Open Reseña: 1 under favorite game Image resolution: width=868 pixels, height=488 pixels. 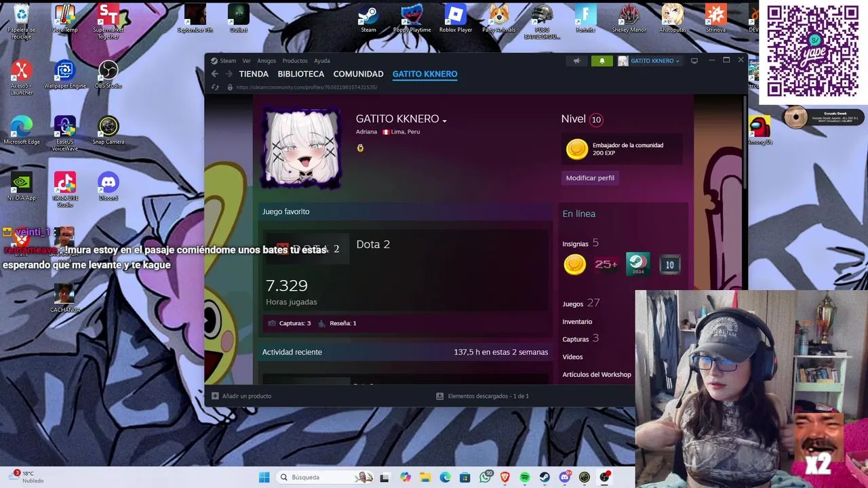pos(337,323)
